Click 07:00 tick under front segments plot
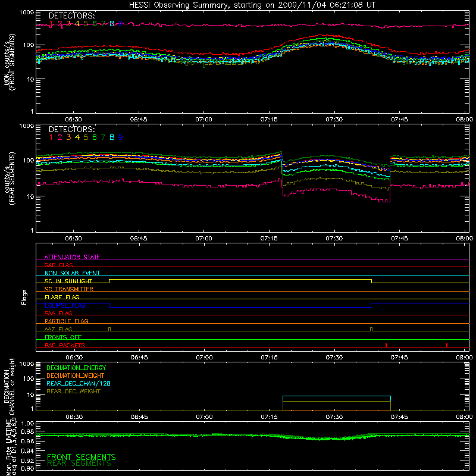The height and width of the screenshot is (476, 476). click(203, 120)
